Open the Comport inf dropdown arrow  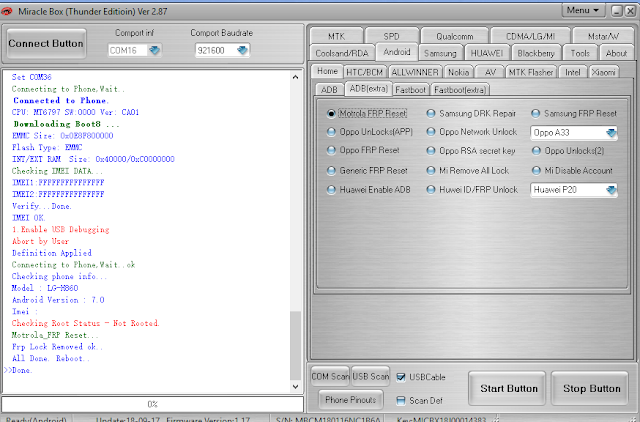coord(154,50)
